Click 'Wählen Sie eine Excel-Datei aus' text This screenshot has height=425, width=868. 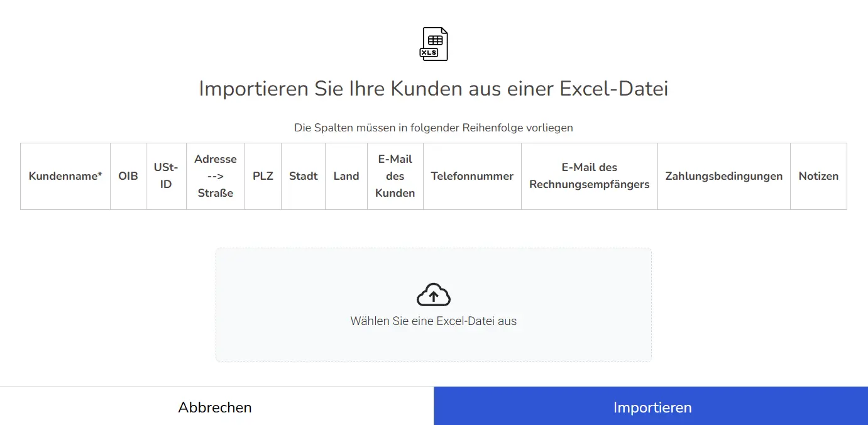tap(434, 321)
